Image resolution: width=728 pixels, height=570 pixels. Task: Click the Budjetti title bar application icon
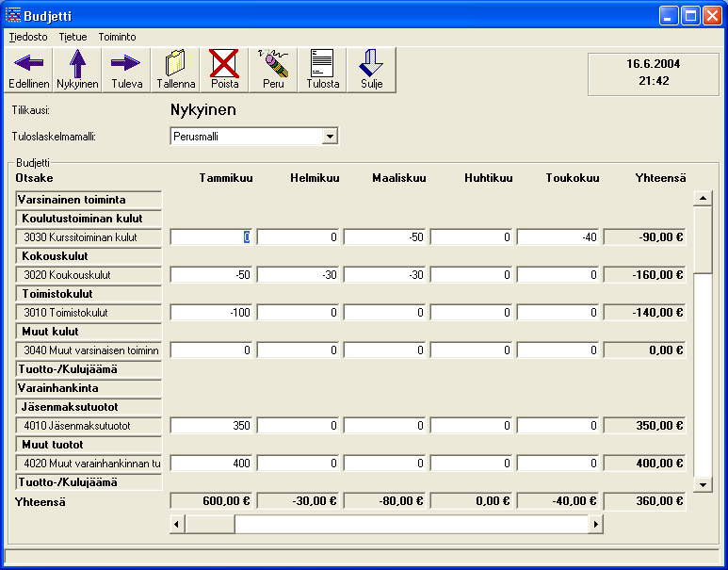[x=13, y=15]
